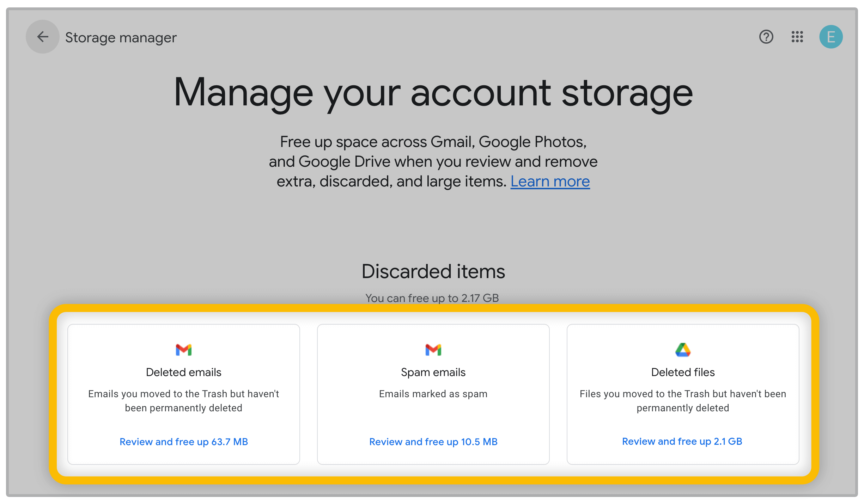Click the free up to 2.17 GB text

click(432, 298)
